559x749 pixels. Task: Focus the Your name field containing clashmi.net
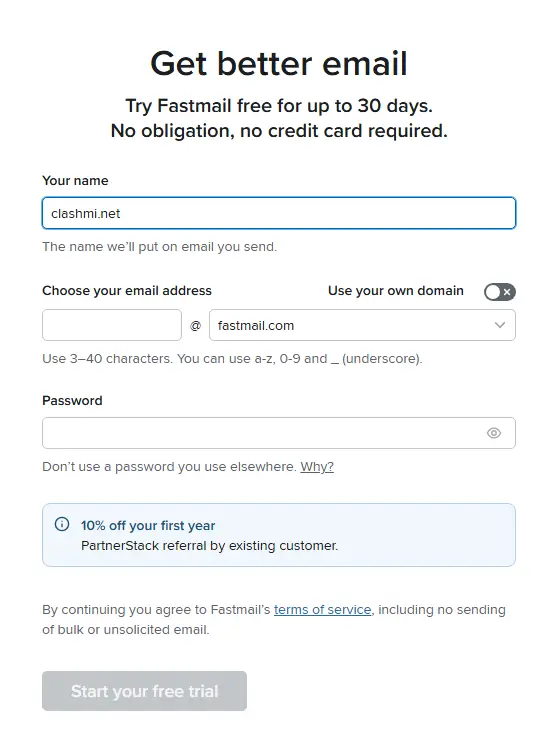point(279,213)
